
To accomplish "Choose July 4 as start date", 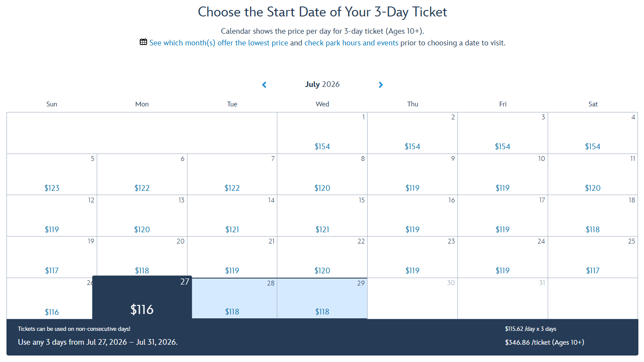I will coord(593,133).
